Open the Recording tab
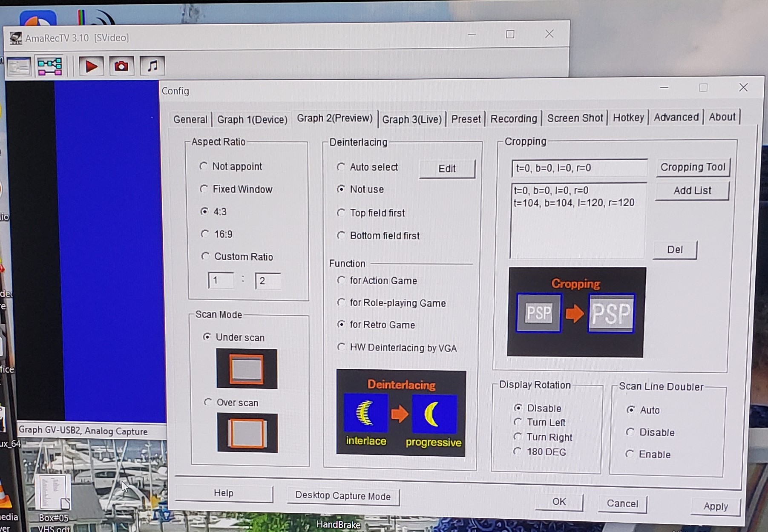This screenshot has width=768, height=532. coord(514,118)
